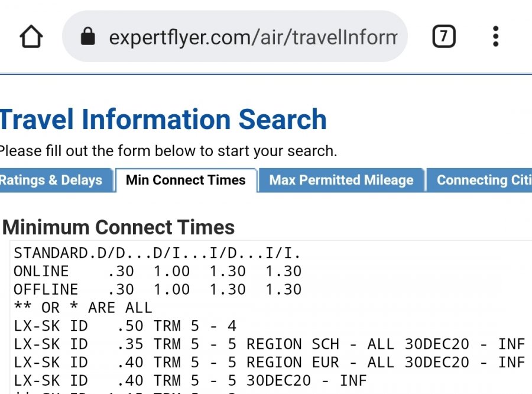The height and width of the screenshot is (394, 532).
Task: Click the 'Please fill out the form' text
Action: tap(168, 151)
